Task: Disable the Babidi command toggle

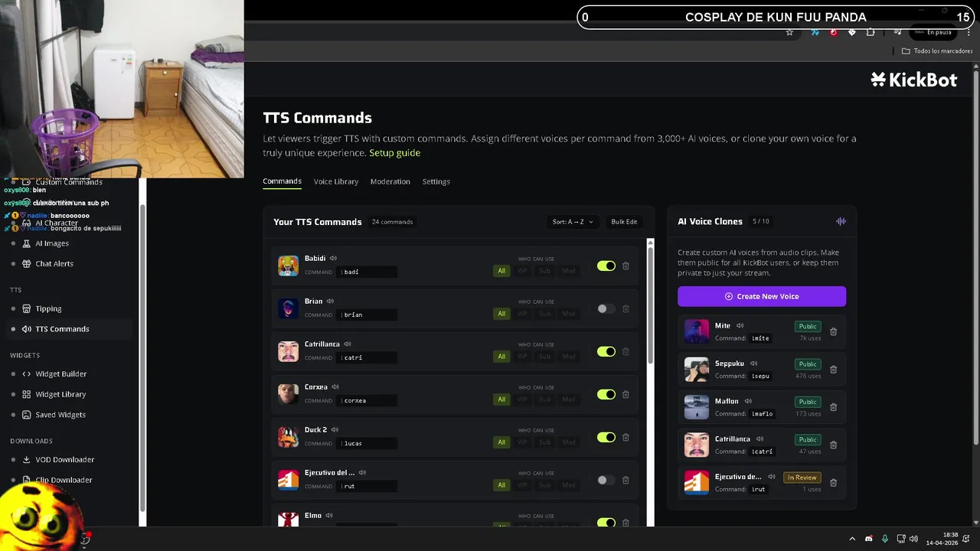Action: point(606,266)
